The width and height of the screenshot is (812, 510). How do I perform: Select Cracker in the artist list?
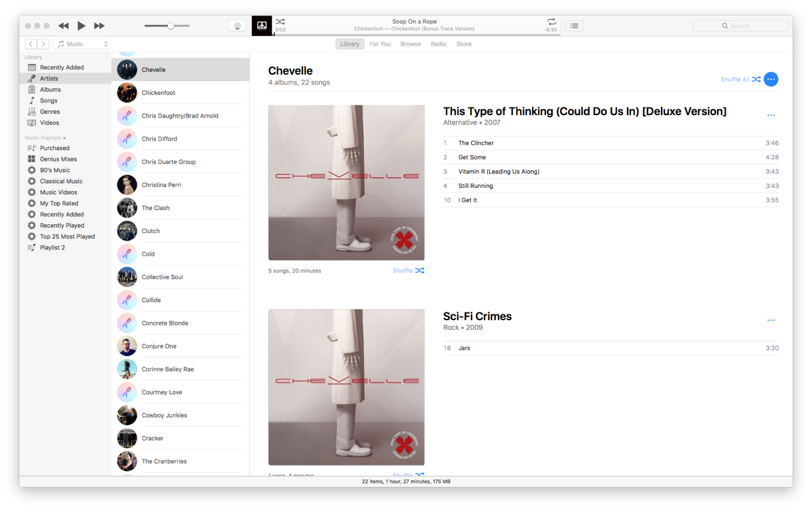point(180,439)
